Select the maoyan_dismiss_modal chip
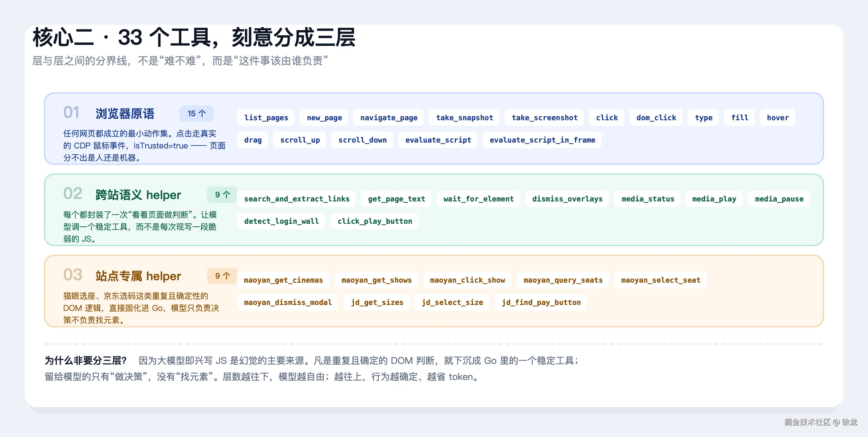Screen dimensions: 868x437 (288, 302)
